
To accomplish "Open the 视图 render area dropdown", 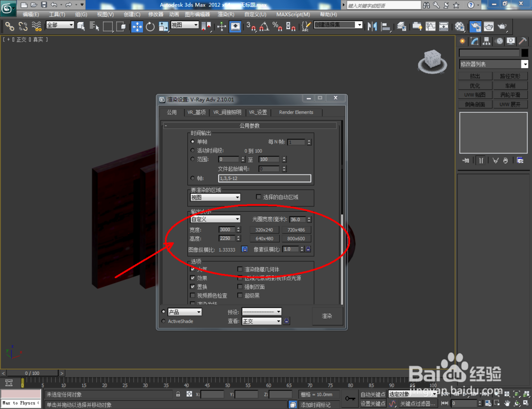I will (x=215, y=197).
